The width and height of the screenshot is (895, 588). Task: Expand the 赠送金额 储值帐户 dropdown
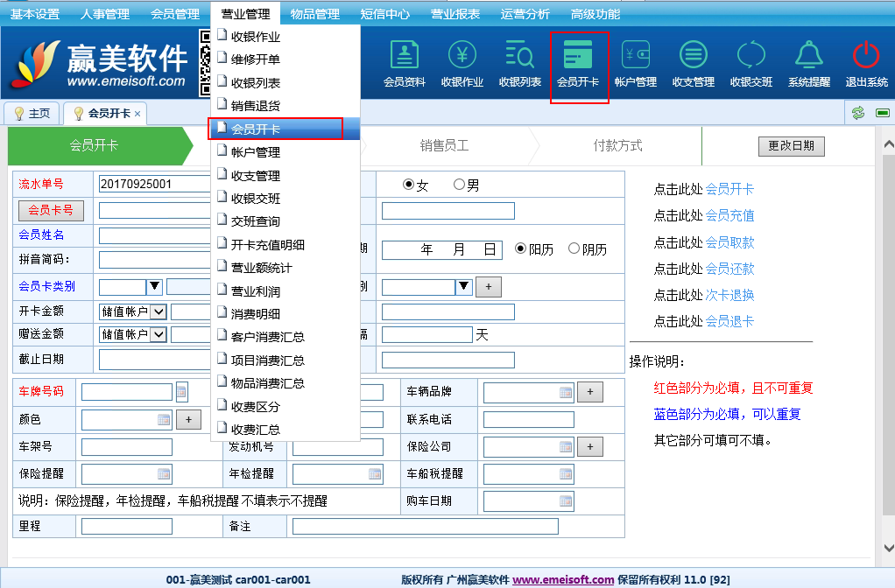pos(159,334)
